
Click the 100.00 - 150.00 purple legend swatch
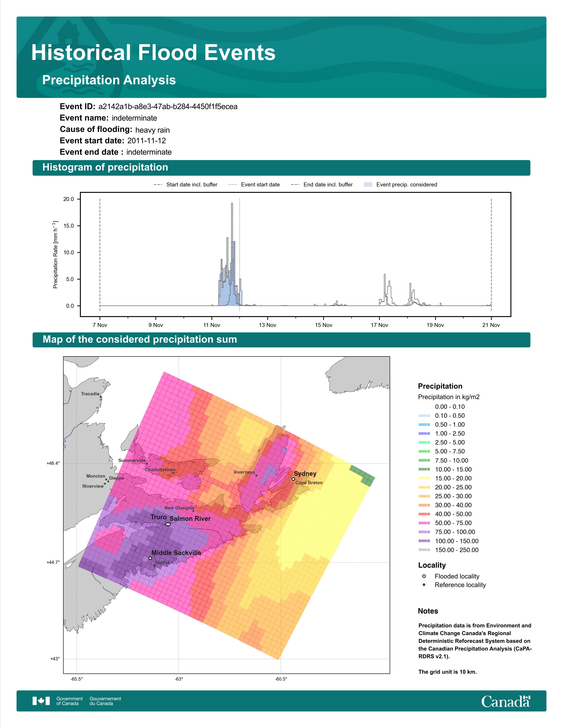point(424,541)
